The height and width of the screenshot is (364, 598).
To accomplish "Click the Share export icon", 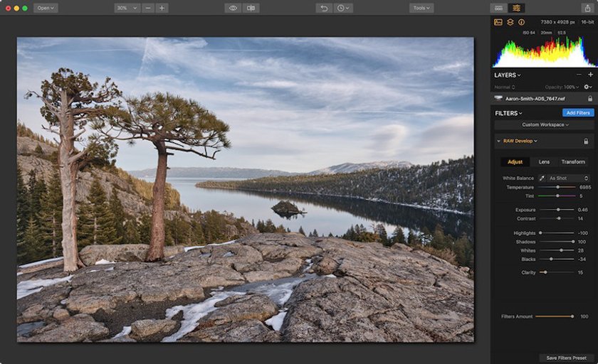I will click(588, 8).
